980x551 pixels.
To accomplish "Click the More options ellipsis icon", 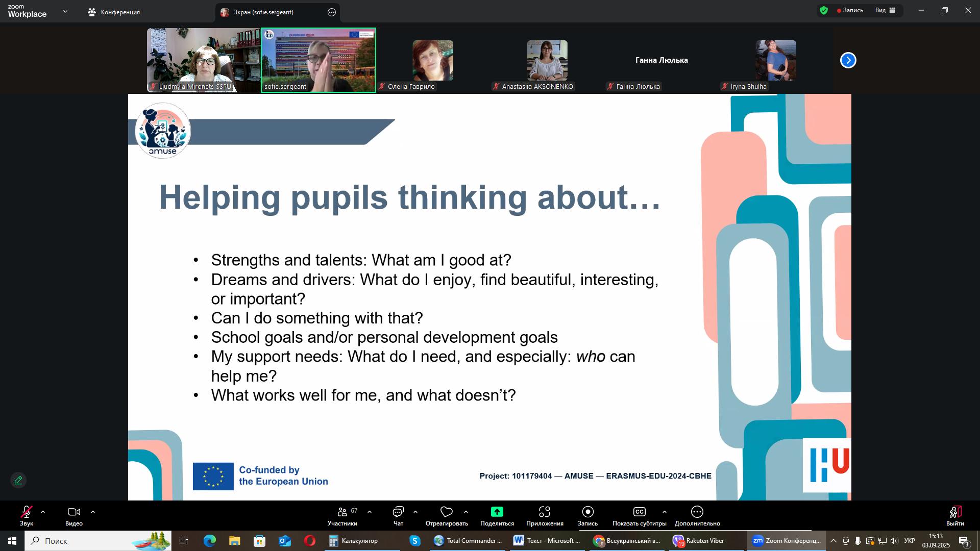I will (x=697, y=512).
